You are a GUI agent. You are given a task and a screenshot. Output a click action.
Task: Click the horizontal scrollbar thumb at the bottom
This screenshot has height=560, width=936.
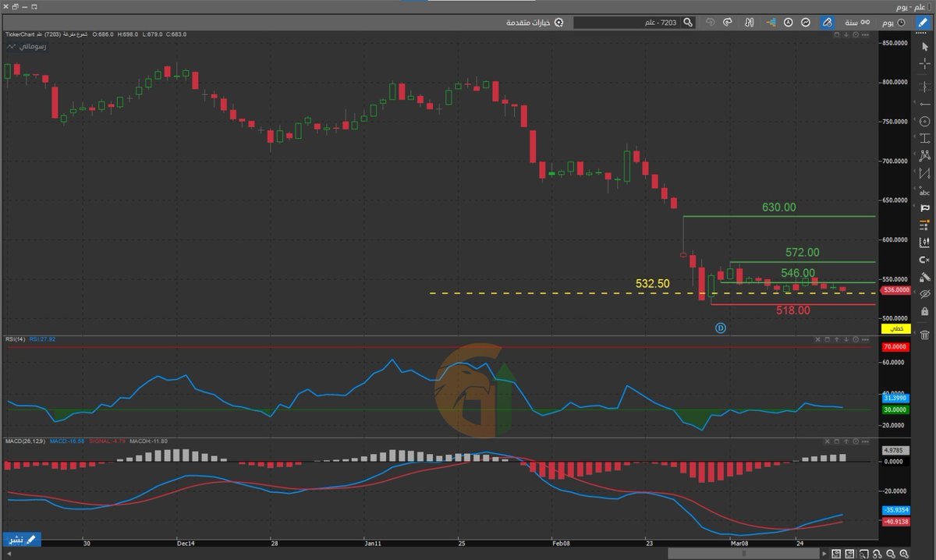743,554
